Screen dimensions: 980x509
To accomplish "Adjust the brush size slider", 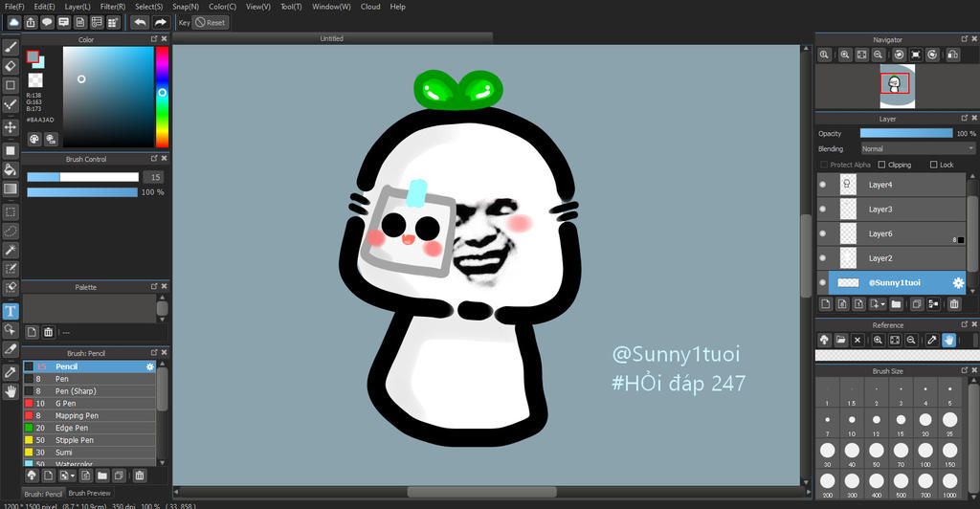I will [x=82, y=177].
